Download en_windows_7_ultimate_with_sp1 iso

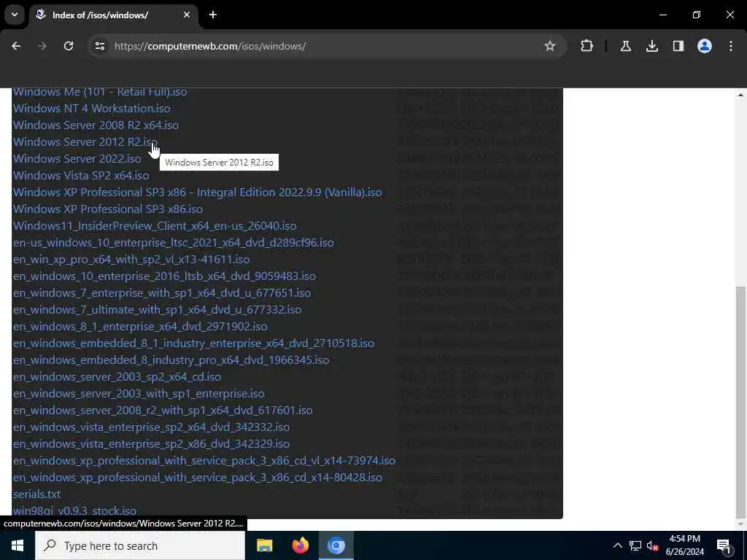pos(158,310)
